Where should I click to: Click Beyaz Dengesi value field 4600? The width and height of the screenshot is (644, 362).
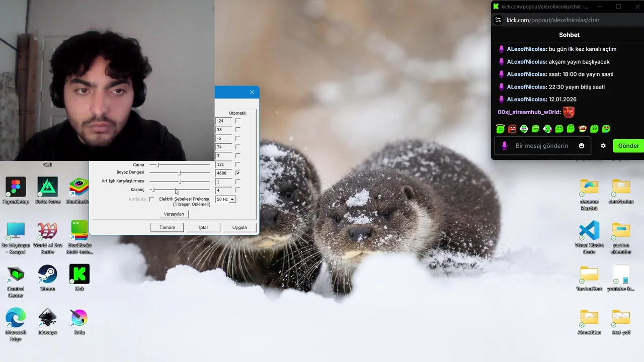223,173
